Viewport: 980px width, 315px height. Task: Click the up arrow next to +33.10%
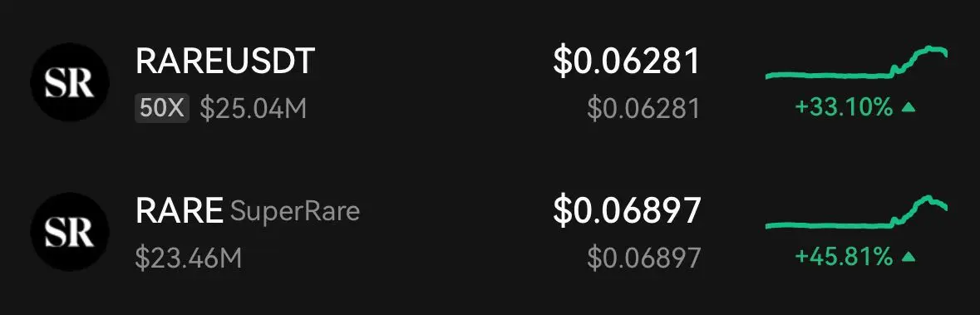point(909,108)
